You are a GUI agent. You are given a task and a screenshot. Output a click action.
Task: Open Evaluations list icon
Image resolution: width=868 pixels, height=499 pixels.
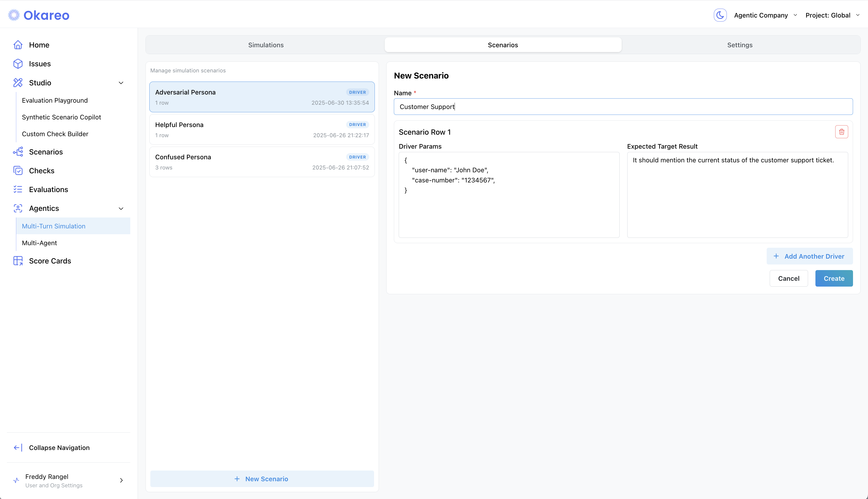pyautogui.click(x=18, y=190)
